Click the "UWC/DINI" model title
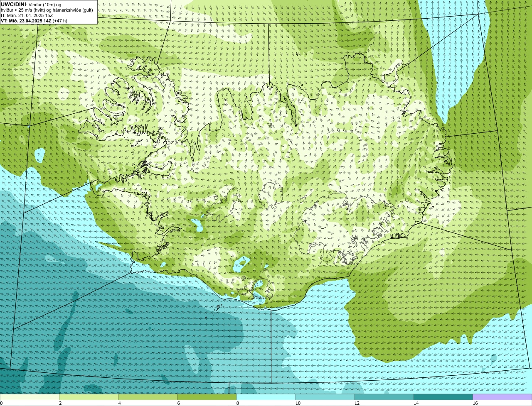Viewport: 532px width, 406px height. tap(13, 4)
